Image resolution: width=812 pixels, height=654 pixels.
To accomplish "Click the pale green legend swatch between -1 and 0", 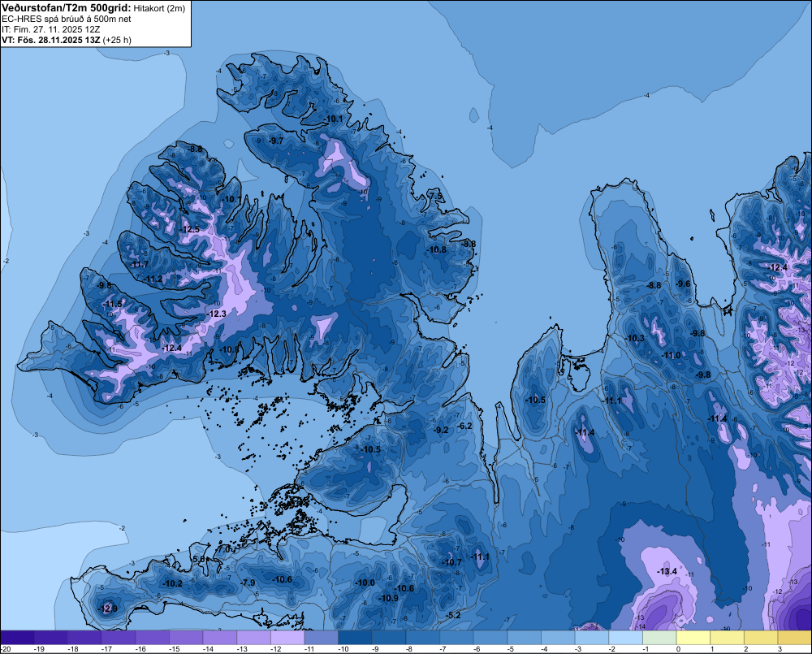I will click(659, 638).
